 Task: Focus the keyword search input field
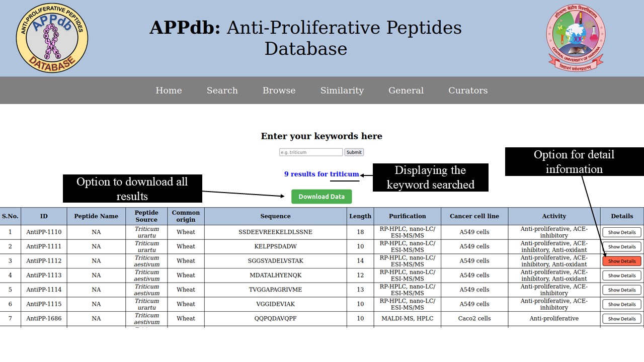click(311, 152)
